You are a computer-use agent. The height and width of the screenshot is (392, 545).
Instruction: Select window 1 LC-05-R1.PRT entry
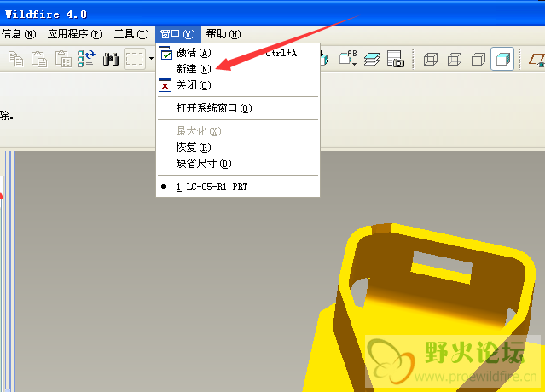[238, 187]
